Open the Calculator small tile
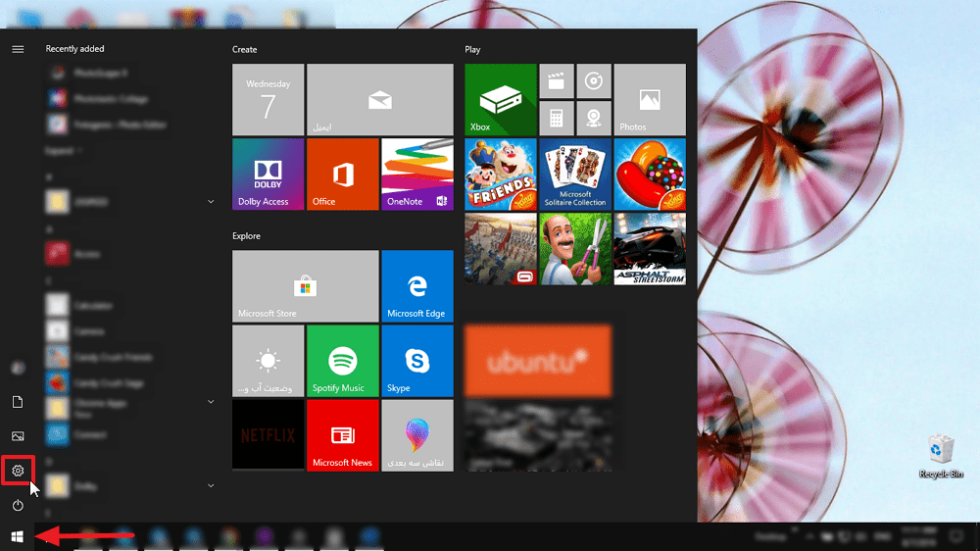The width and height of the screenshot is (980, 551). click(x=557, y=119)
